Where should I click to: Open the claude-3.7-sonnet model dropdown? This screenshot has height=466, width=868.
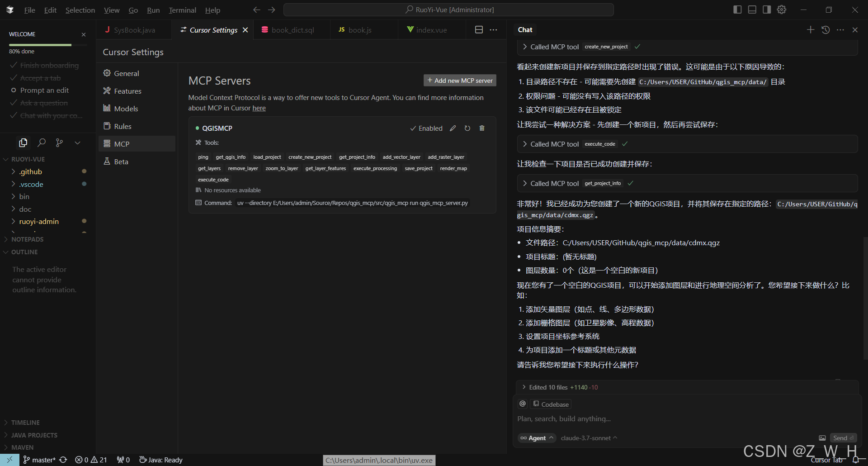pyautogui.click(x=589, y=438)
